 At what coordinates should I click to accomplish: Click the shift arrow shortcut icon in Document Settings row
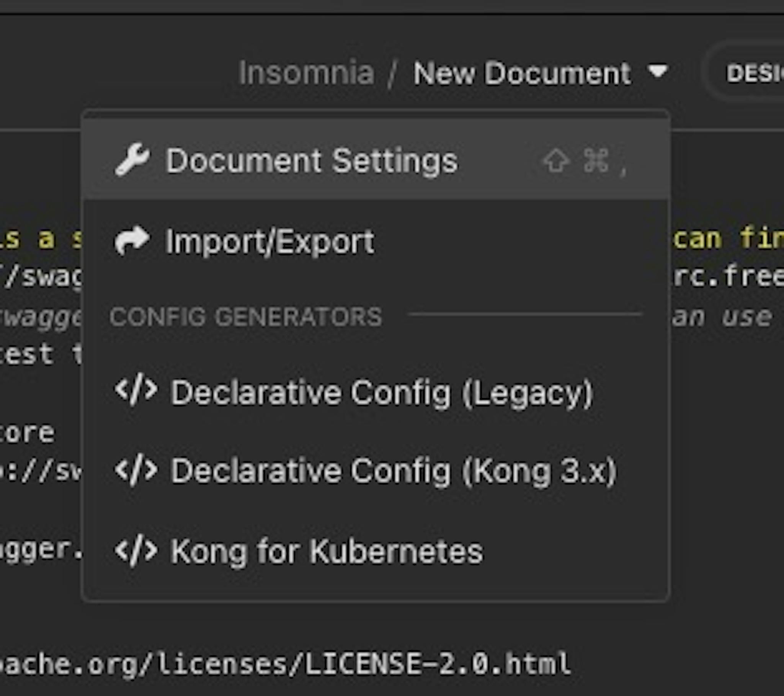556,161
